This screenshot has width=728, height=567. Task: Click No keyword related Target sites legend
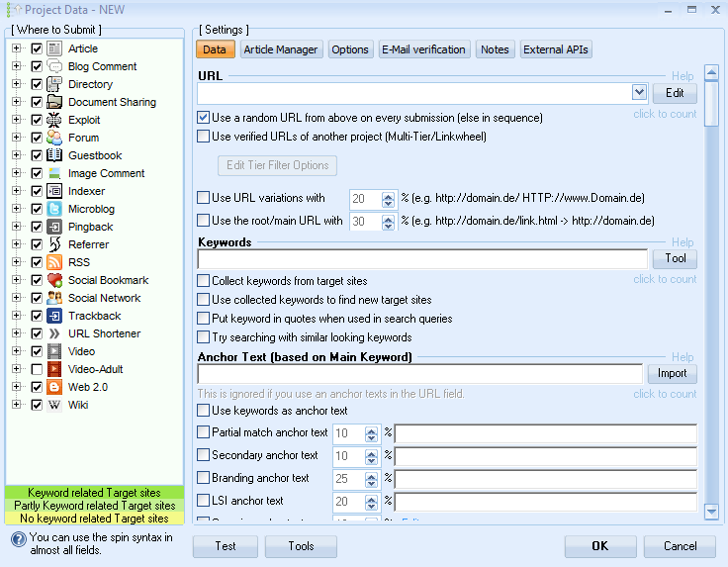tap(94, 518)
